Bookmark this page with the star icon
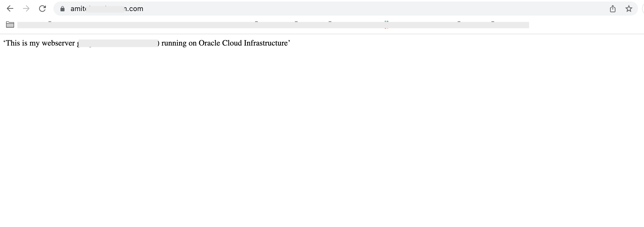The width and height of the screenshot is (644, 227). click(629, 9)
